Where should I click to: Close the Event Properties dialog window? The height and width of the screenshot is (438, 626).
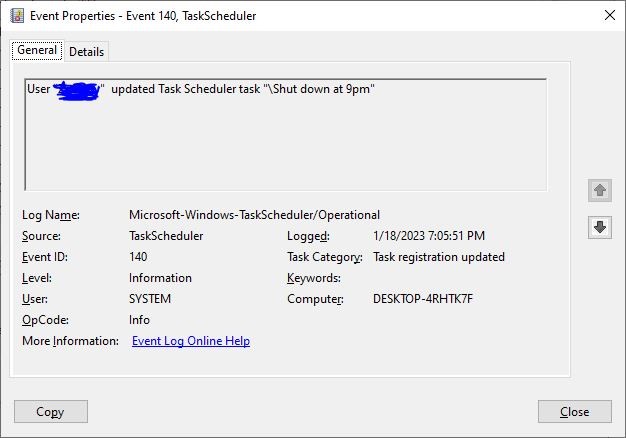pos(610,16)
